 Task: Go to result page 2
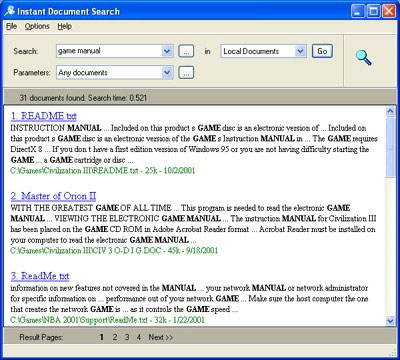point(115,337)
